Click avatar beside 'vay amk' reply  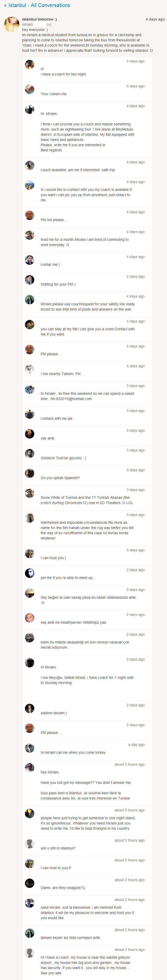[30, 434]
